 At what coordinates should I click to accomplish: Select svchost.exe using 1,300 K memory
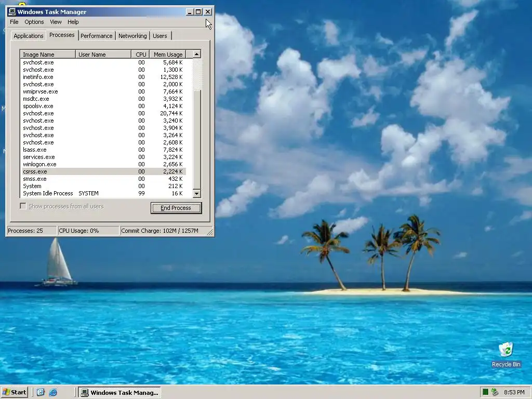103,70
